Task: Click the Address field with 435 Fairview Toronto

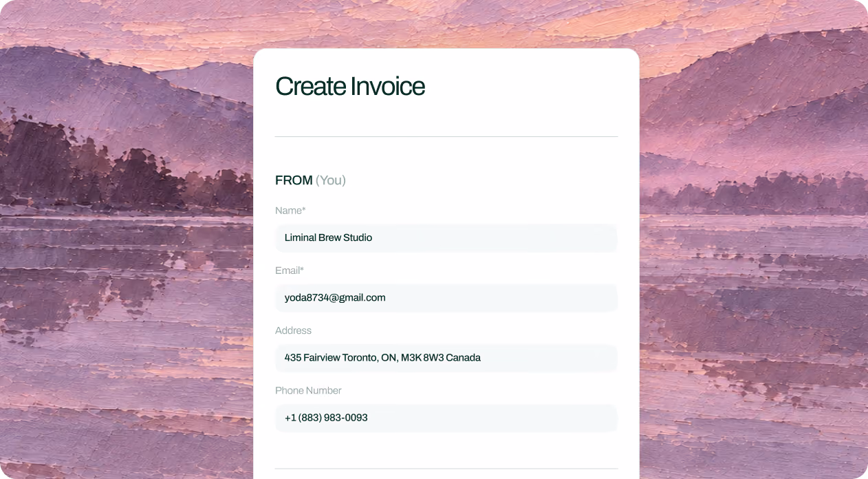Action: click(446, 358)
